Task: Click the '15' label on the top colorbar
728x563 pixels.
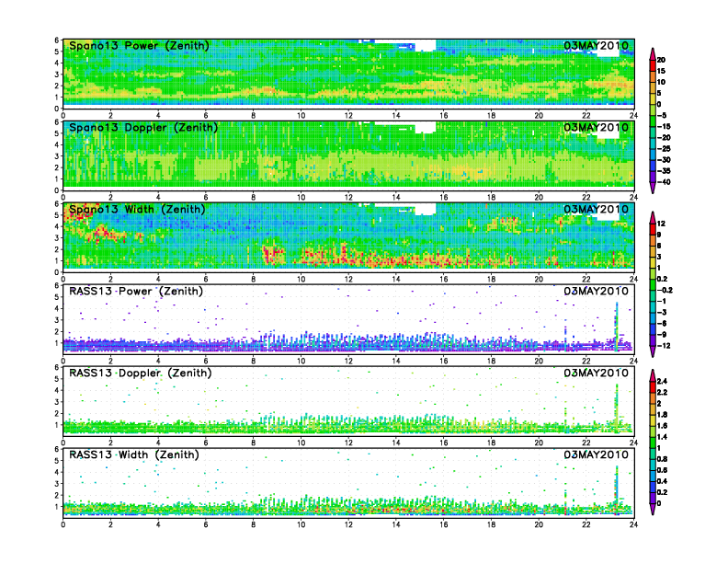Action: pyautogui.click(x=662, y=71)
